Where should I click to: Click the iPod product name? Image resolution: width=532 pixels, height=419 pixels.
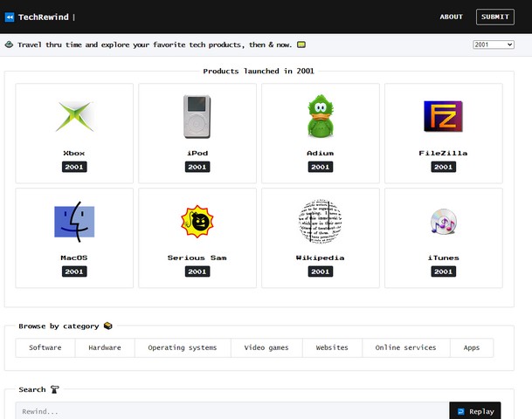click(197, 153)
